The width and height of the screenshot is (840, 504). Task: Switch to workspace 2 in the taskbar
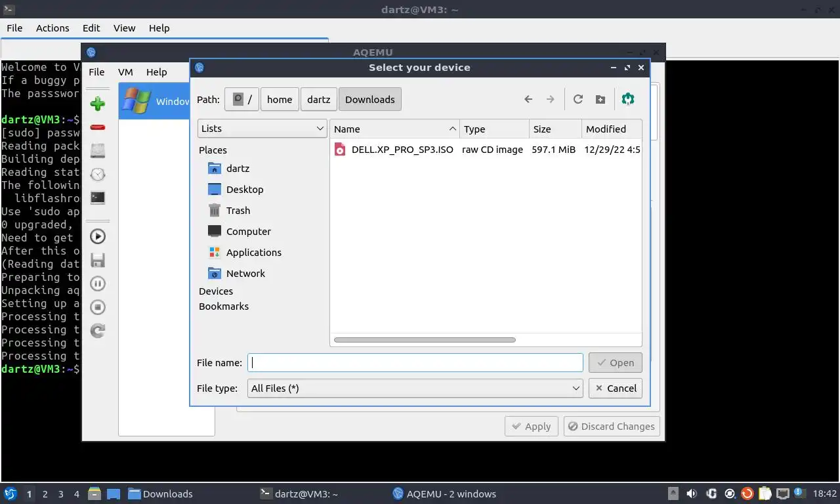(45, 494)
